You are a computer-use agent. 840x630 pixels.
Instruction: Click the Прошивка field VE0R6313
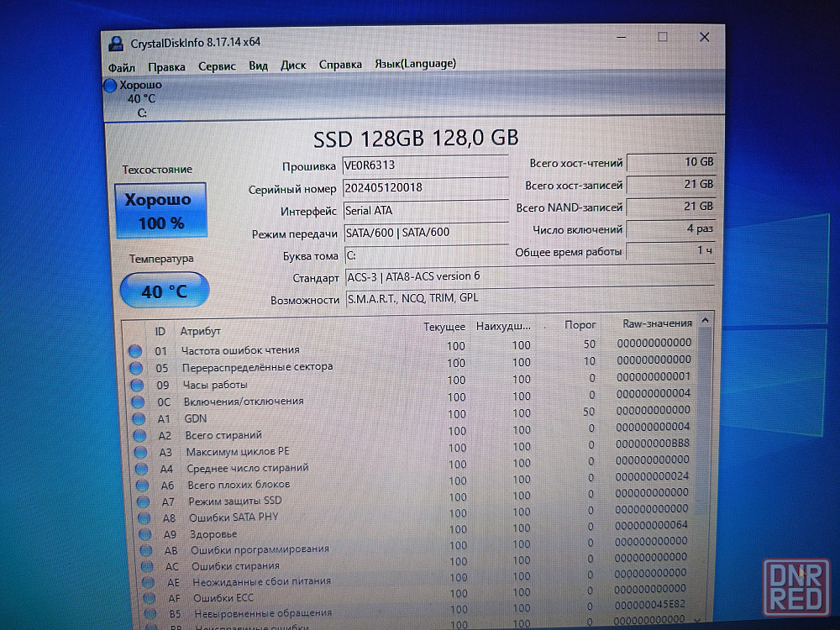click(425, 165)
